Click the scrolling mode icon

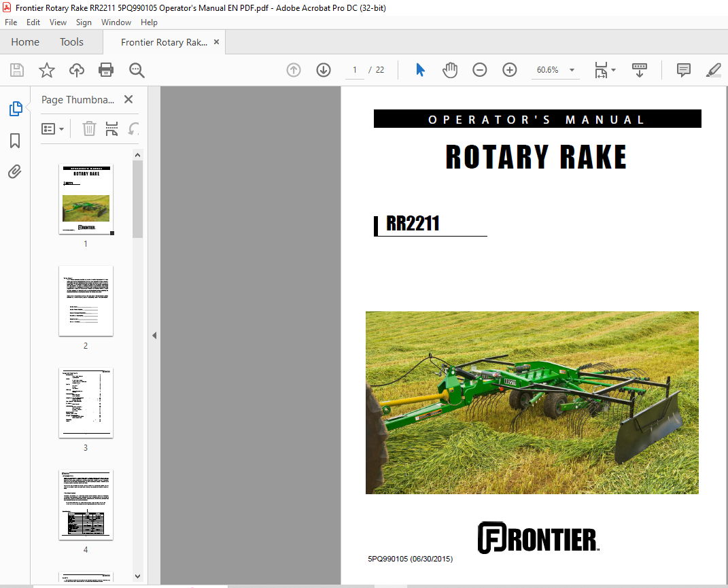pyautogui.click(x=640, y=70)
